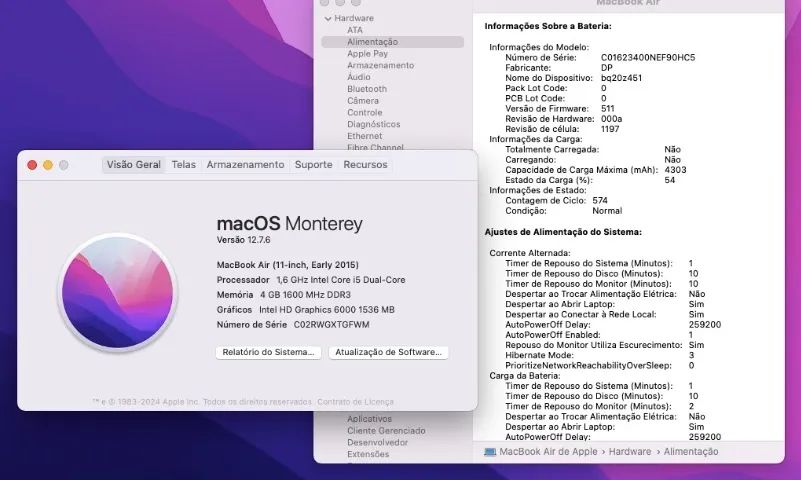
Task: Select Alimentação in the sidebar
Action: (392, 42)
